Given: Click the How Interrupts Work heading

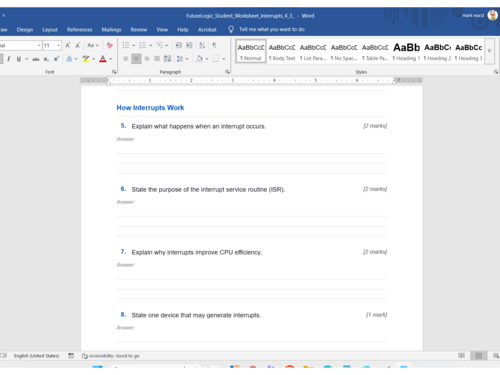Looking at the screenshot, I should [x=150, y=108].
